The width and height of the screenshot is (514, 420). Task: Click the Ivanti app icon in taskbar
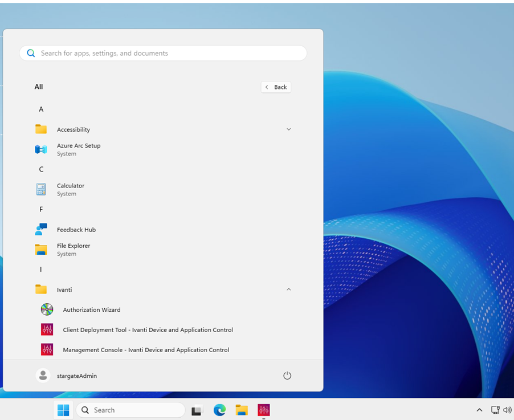[x=263, y=410]
